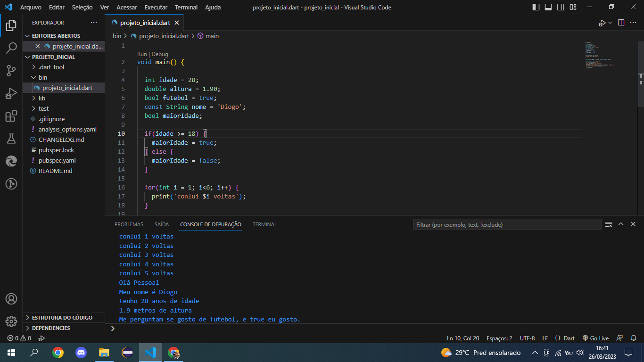Open the Search view in activity bar
Screen dimensions: 644x362
(x=11, y=48)
